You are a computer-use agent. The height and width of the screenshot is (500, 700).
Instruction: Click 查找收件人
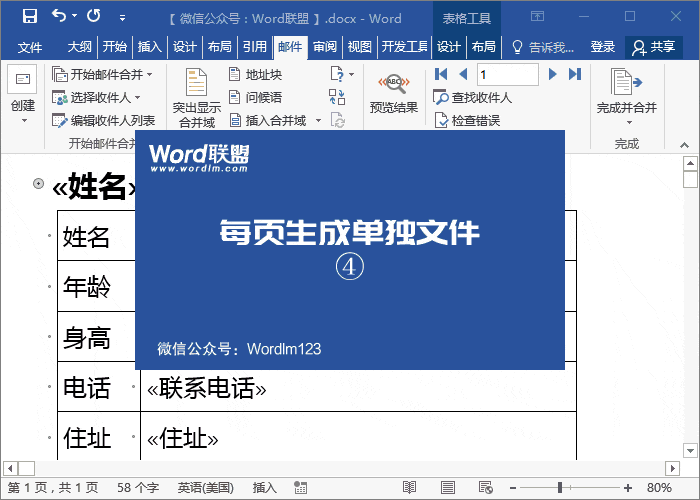(473, 97)
